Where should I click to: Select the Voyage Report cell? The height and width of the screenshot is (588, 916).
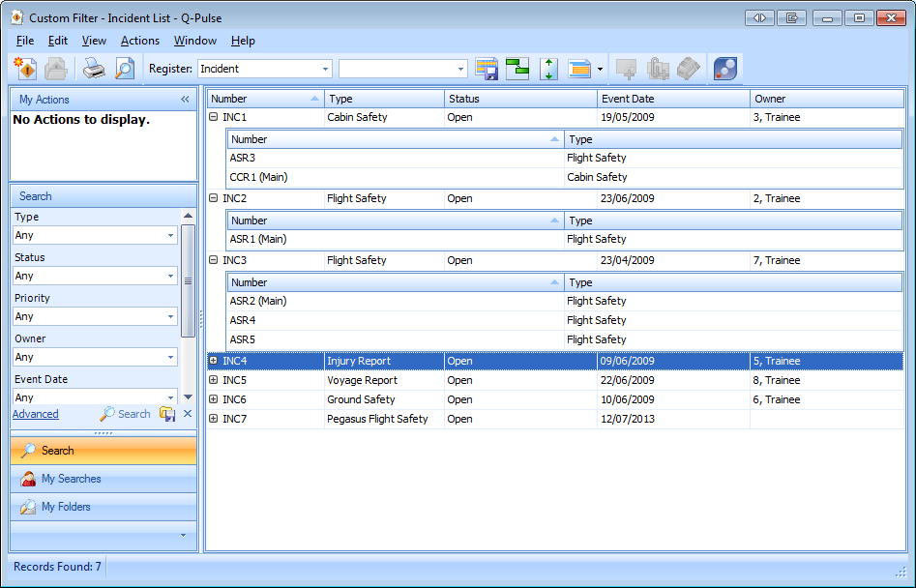click(x=384, y=380)
